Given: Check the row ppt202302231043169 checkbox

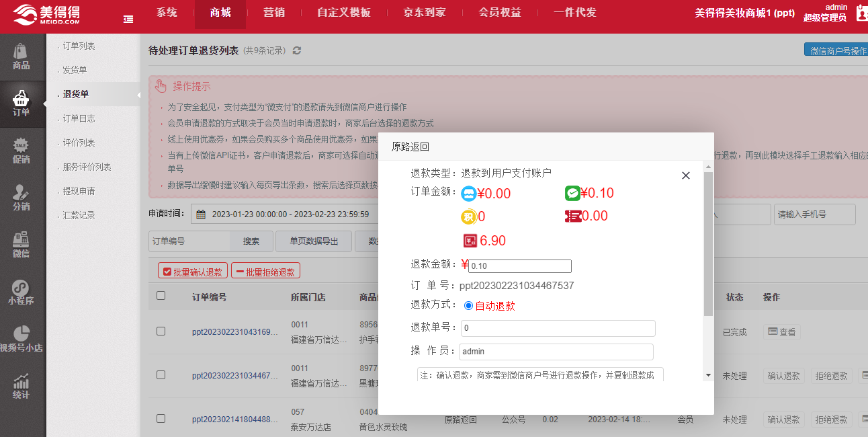Looking at the screenshot, I should click(x=161, y=331).
